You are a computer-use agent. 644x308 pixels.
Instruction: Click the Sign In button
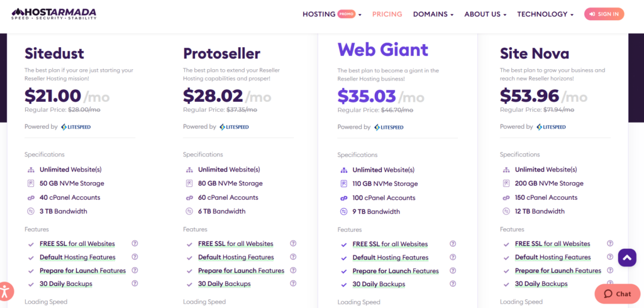(x=604, y=14)
